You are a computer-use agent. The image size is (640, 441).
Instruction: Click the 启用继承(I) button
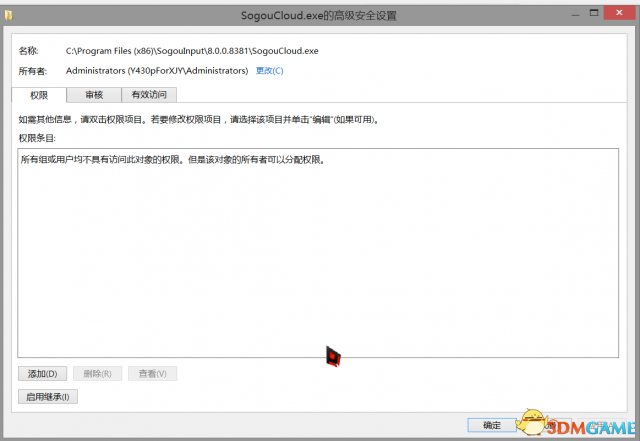[48, 396]
